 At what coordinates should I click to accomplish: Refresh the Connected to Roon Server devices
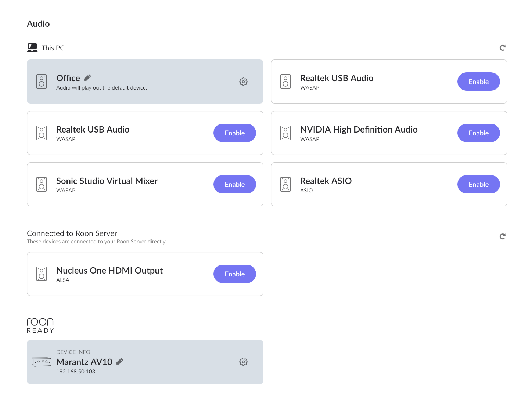click(502, 236)
